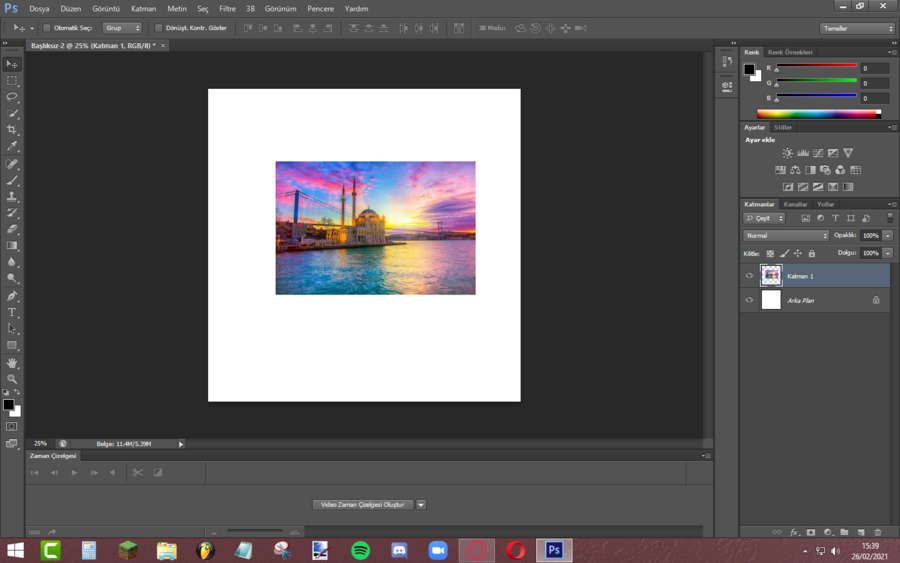Screen dimensions: 900x563
Task: Open the Katman menu
Action: click(x=143, y=9)
